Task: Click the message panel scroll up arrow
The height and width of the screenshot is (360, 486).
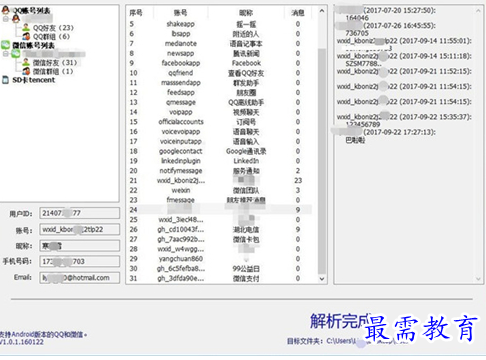Action: 478,11
